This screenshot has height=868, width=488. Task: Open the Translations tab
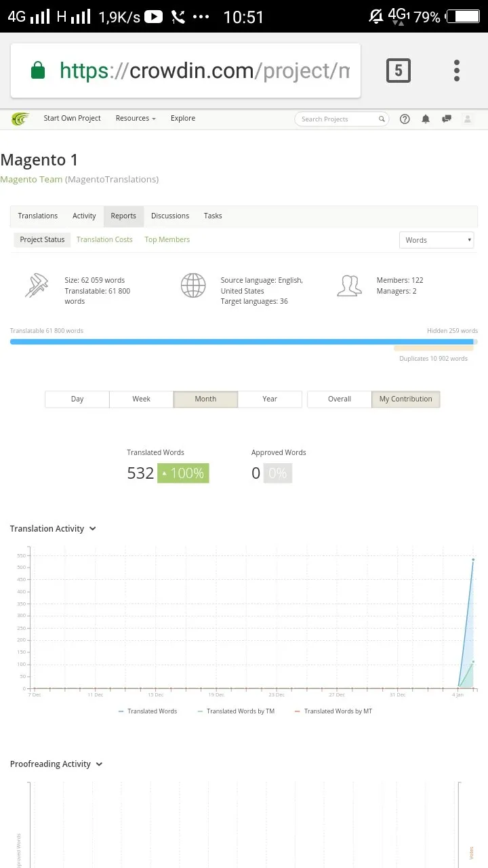click(38, 216)
